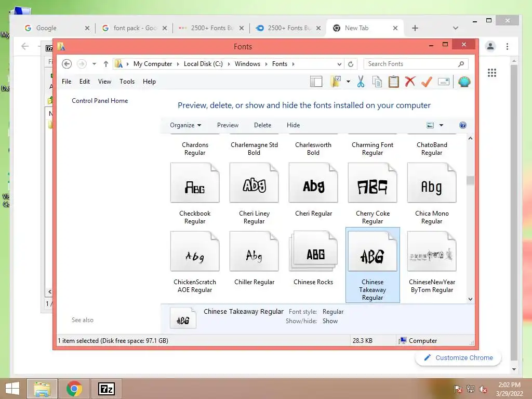Open recent locations dropdown arrow
532x399 pixels.
(94, 64)
